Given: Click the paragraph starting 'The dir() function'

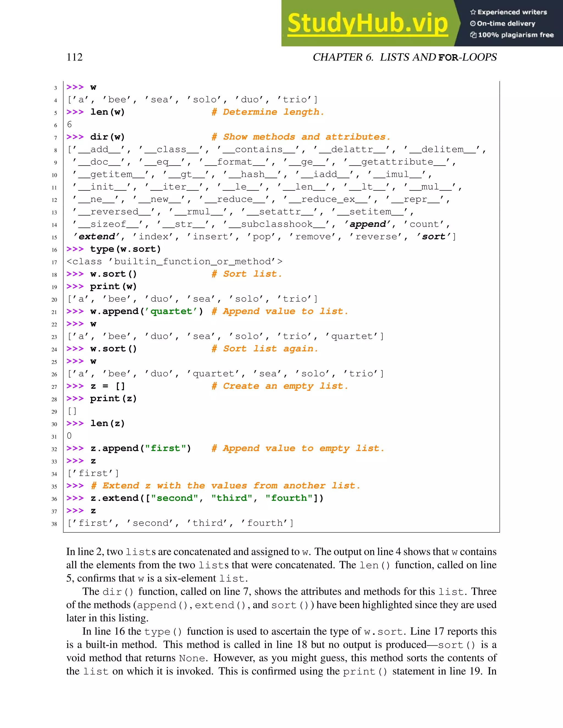Looking at the screenshot, I should (281, 605).
